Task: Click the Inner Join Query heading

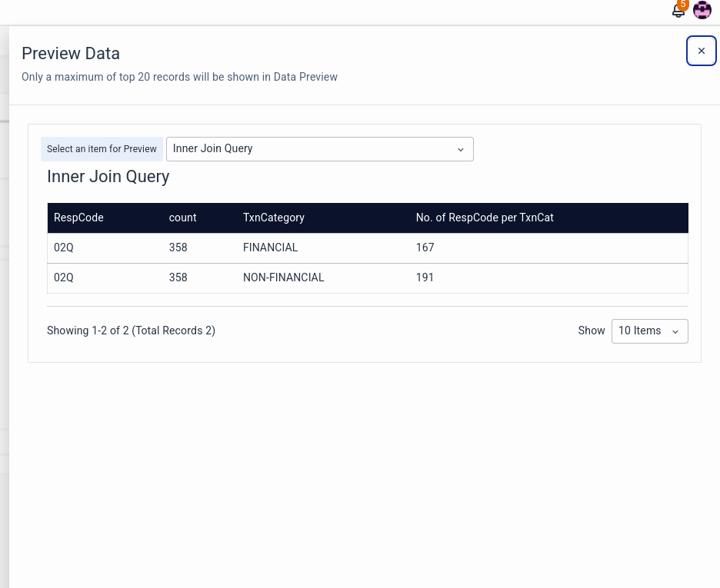Action: [108, 177]
